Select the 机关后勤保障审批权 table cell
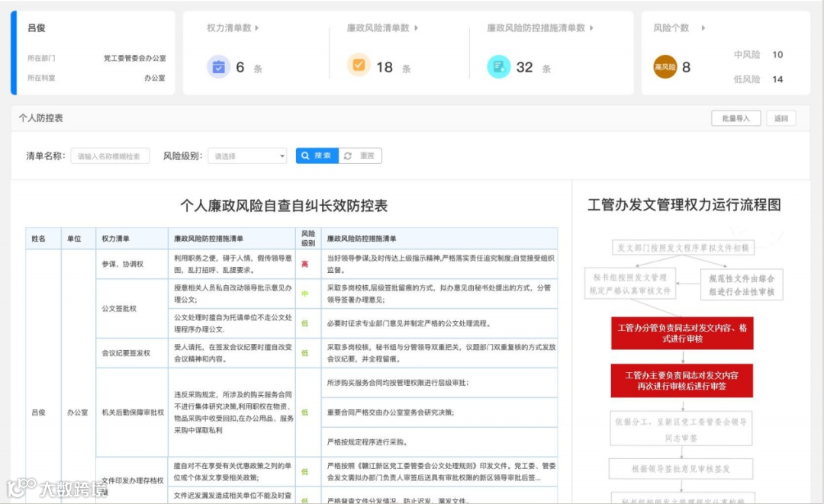 pyautogui.click(x=133, y=413)
